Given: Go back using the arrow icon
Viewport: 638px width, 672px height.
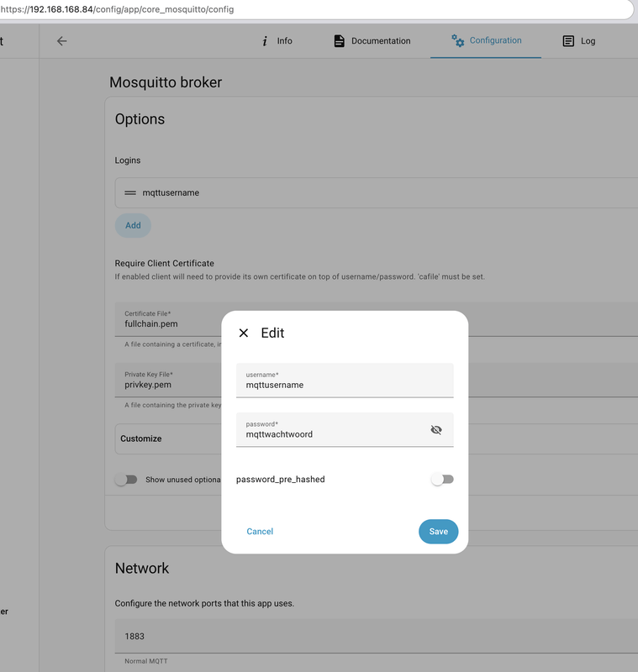Looking at the screenshot, I should point(61,40).
